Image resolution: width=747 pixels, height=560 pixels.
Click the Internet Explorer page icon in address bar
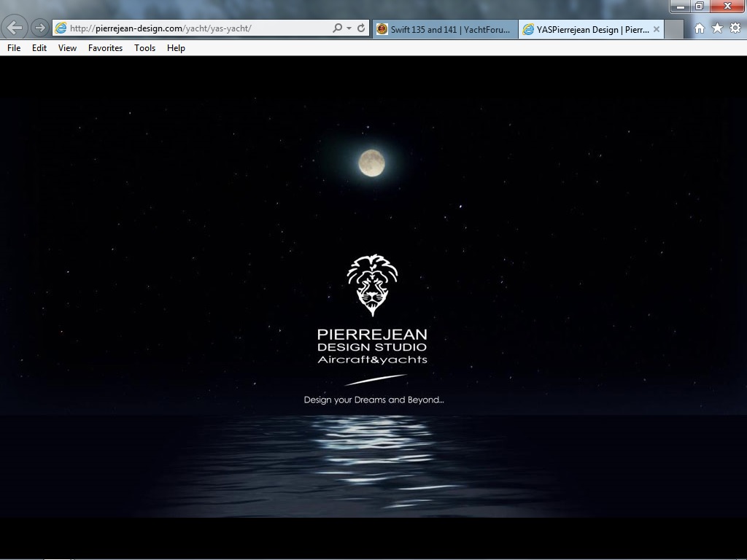pyautogui.click(x=61, y=28)
